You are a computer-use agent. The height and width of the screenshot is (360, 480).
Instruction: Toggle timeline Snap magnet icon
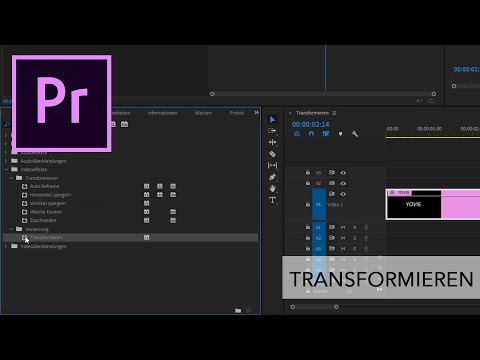311,134
